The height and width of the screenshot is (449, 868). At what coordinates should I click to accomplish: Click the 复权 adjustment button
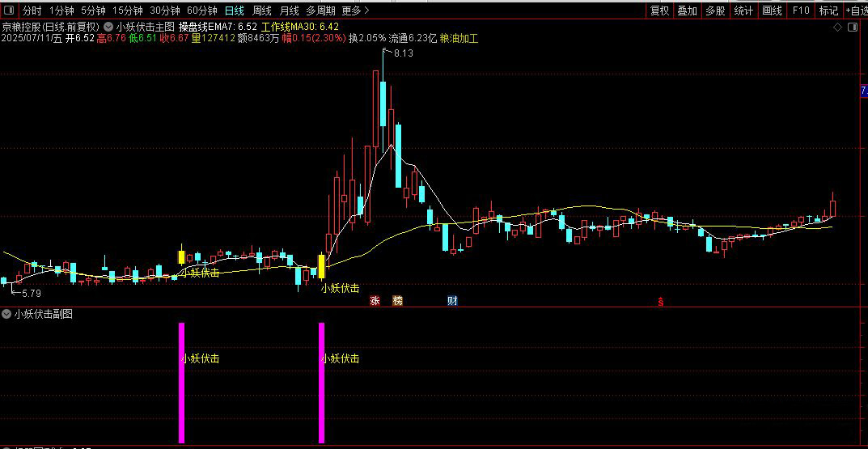point(659,10)
